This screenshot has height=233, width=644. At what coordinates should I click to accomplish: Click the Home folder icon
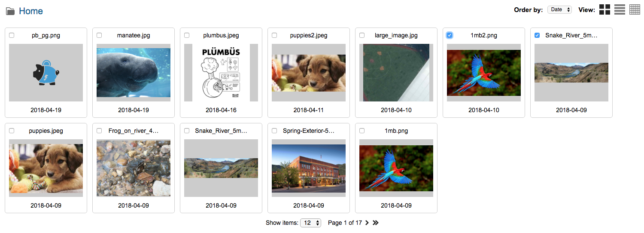coord(10,11)
